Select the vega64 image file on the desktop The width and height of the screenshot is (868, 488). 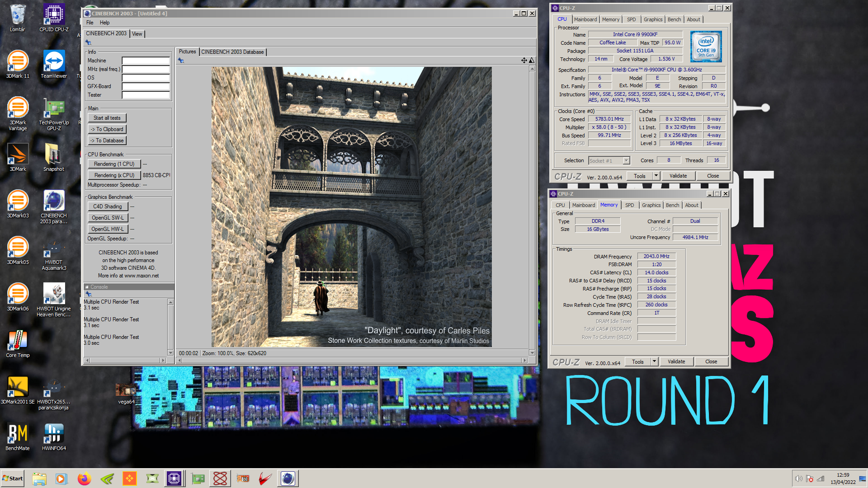(x=126, y=393)
